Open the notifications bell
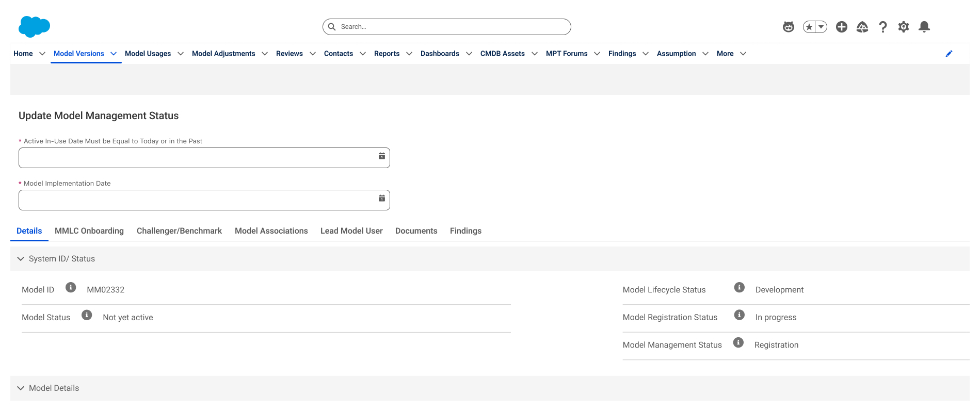Viewport: 980px width, 411px height. 924,27
